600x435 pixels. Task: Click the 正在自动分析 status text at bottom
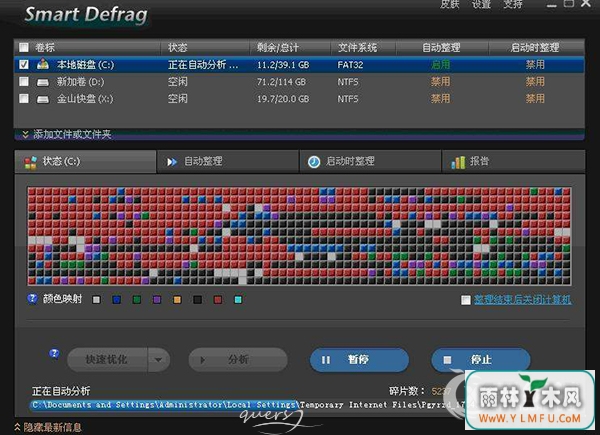pyautogui.click(x=61, y=391)
